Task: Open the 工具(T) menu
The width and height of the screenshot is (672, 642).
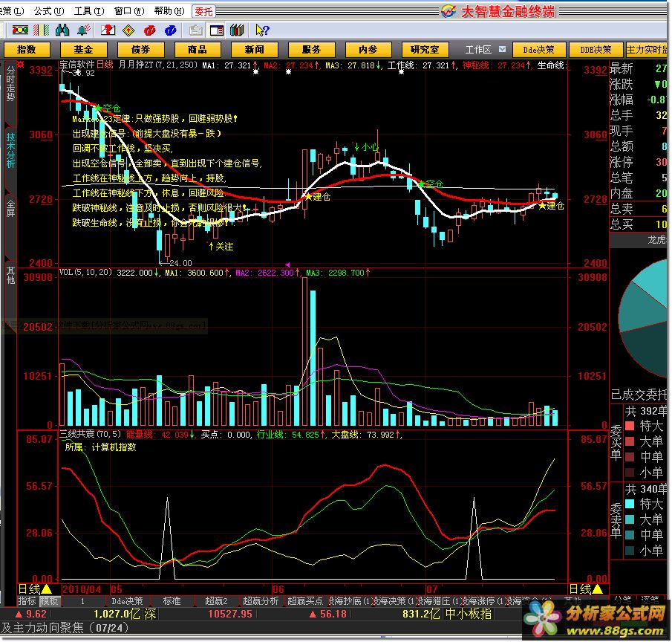Action: click(x=89, y=11)
